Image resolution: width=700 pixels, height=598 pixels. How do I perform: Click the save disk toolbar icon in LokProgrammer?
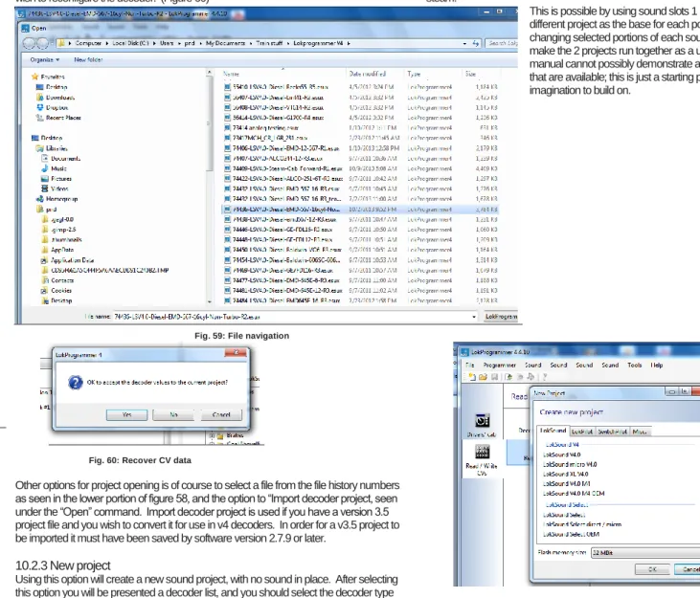coord(494,377)
